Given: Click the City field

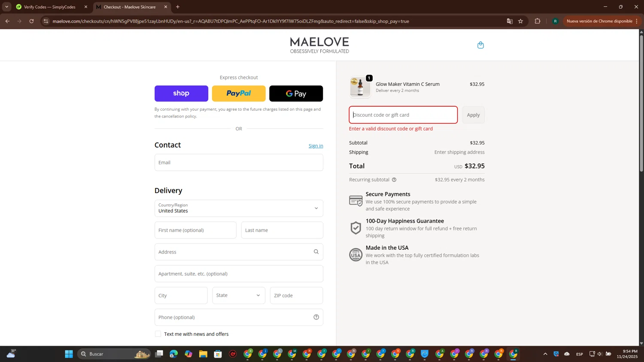Looking at the screenshot, I should (x=181, y=296).
